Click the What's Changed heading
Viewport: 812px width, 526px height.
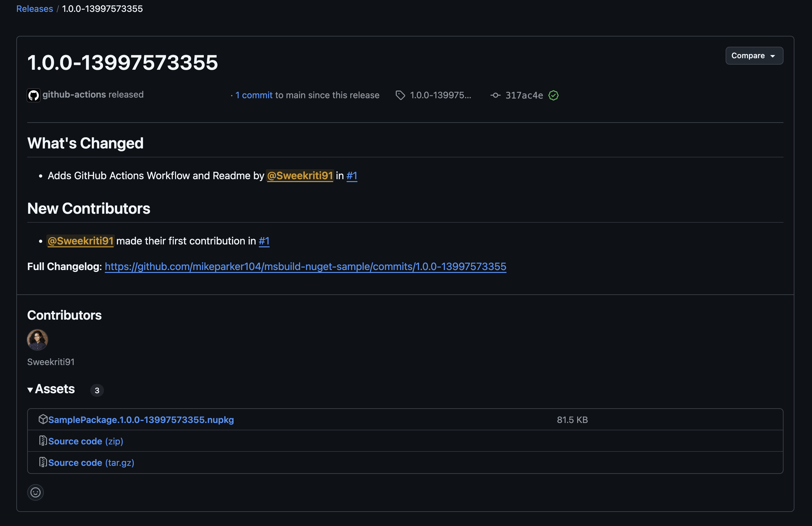[85, 143]
